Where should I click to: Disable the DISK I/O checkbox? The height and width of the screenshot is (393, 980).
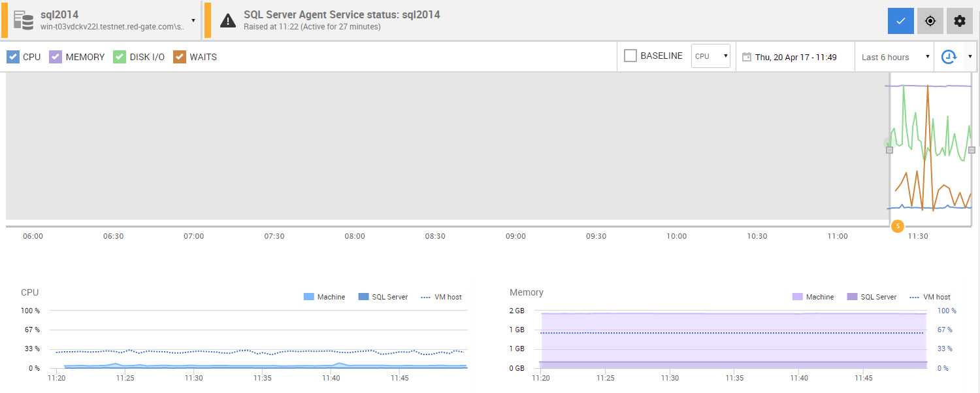point(120,57)
